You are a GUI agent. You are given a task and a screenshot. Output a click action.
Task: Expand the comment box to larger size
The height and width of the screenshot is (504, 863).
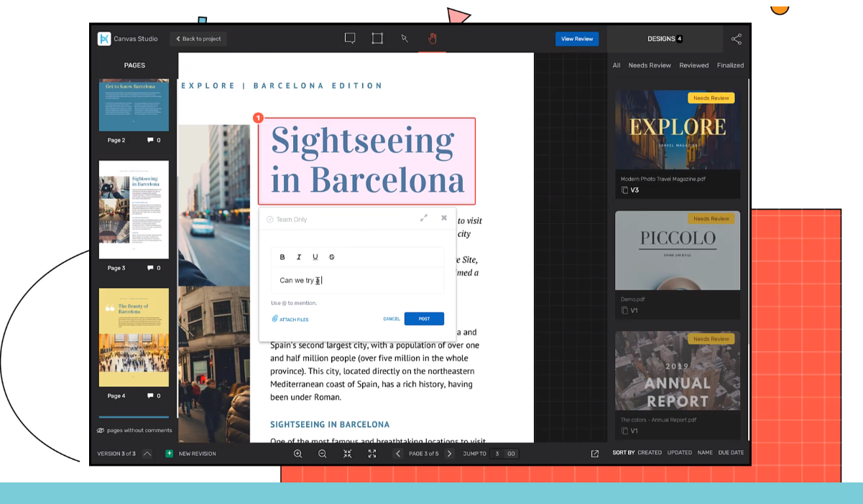tap(424, 218)
